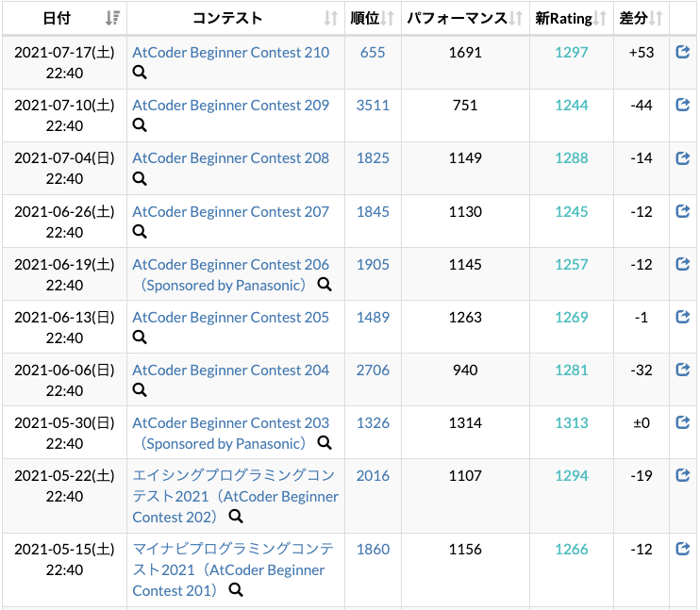Open search icon for Beginner Contest 208
Viewport: 700px width, 610px height.
point(140,178)
